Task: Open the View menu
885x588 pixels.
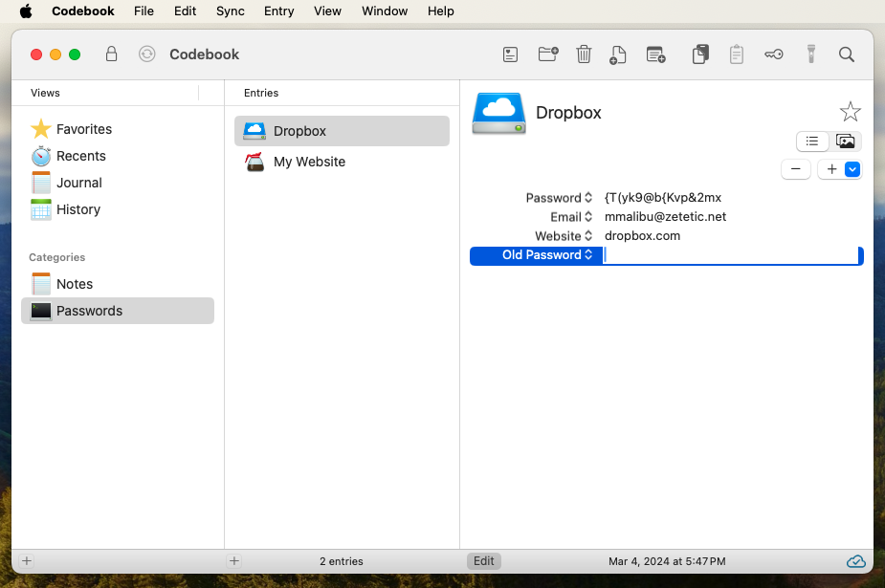Action: click(x=327, y=11)
